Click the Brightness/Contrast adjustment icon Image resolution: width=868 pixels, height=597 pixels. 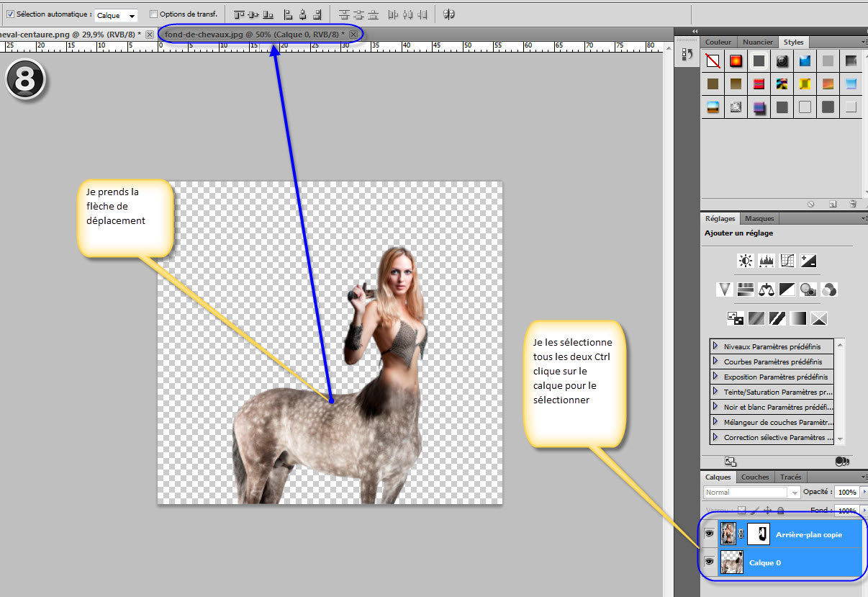[745, 261]
